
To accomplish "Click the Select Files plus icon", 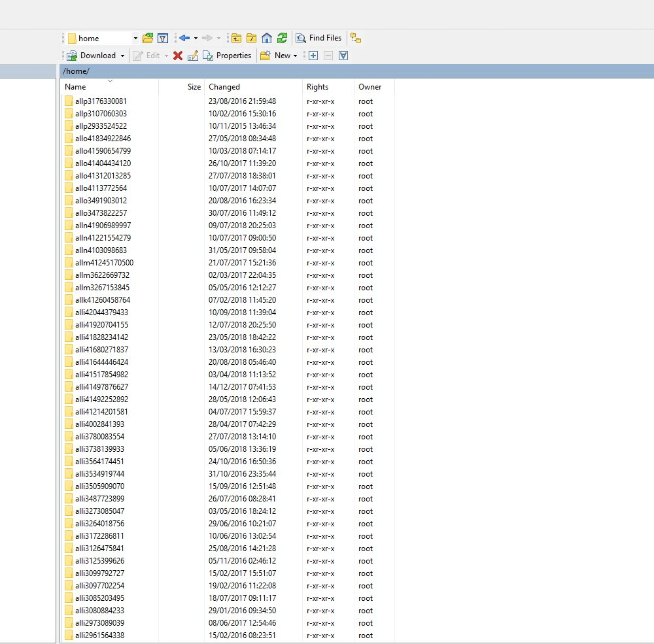I will (313, 56).
